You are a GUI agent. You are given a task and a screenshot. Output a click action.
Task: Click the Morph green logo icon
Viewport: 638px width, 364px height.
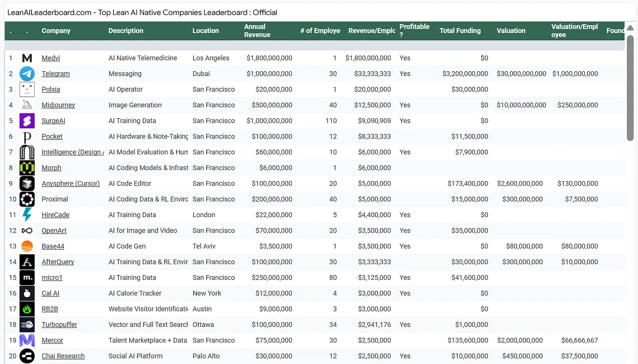pos(27,167)
